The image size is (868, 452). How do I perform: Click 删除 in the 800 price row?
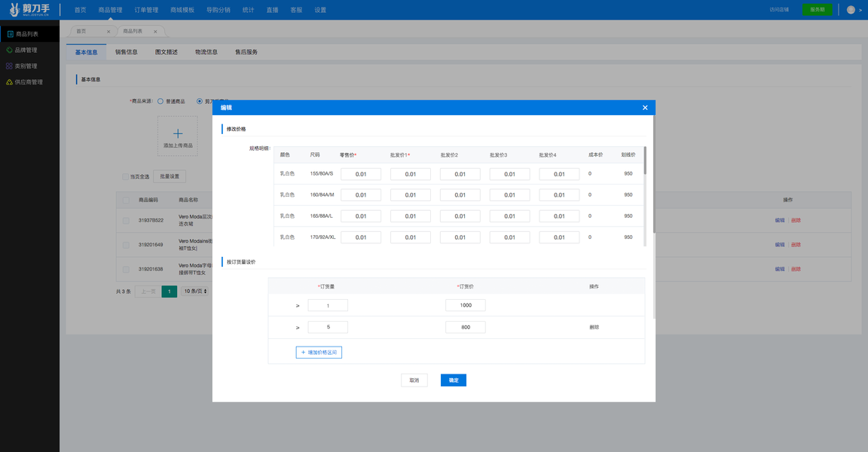(594, 328)
